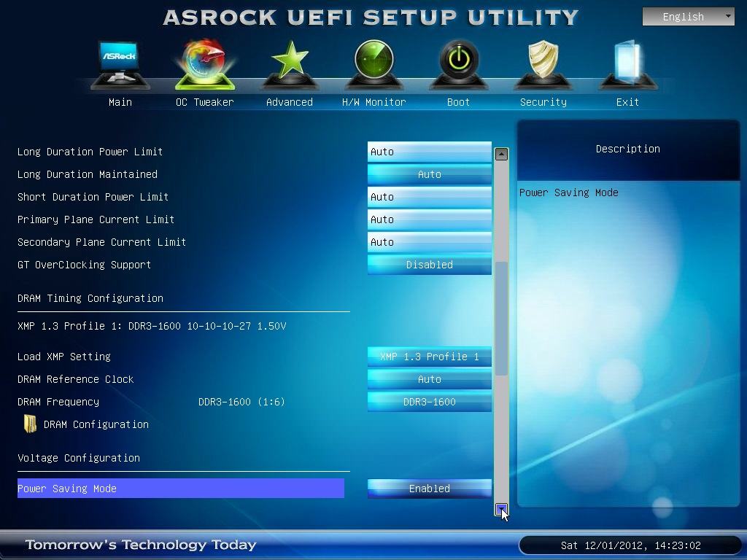The height and width of the screenshot is (560, 747).
Task: Click the Primary Plane Current Limit field
Action: pyautogui.click(x=429, y=219)
